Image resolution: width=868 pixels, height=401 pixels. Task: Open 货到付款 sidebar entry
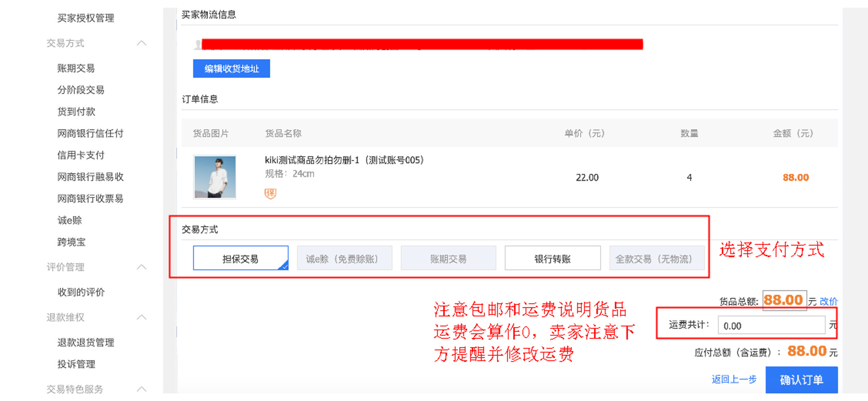click(x=76, y=112)
